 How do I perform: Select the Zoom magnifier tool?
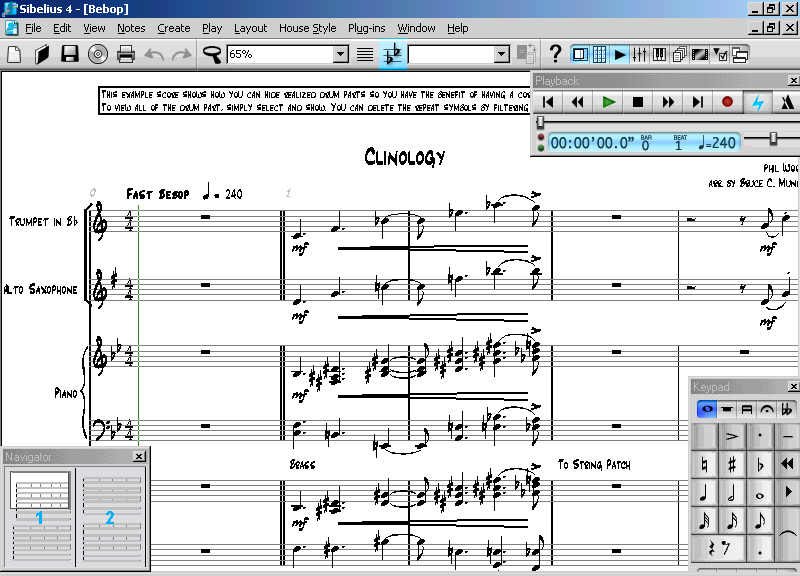point(211,54)
